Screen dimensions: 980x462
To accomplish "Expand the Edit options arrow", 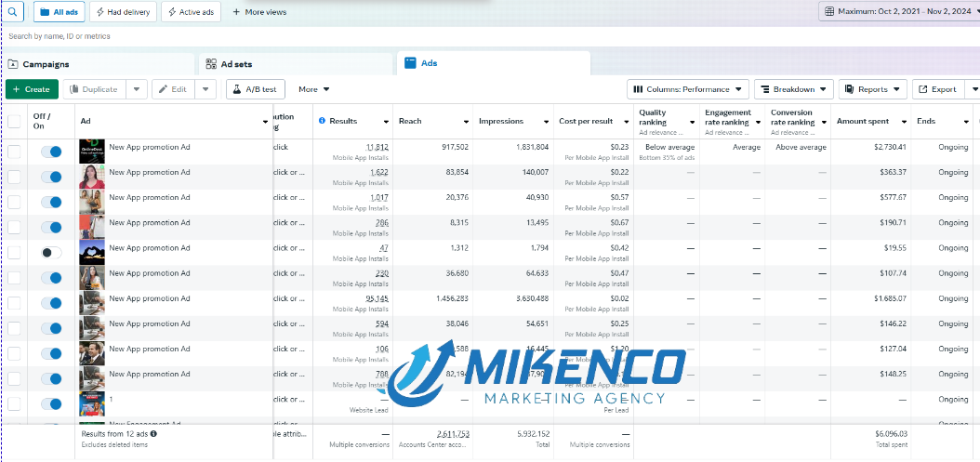I will tap(205, 89).
